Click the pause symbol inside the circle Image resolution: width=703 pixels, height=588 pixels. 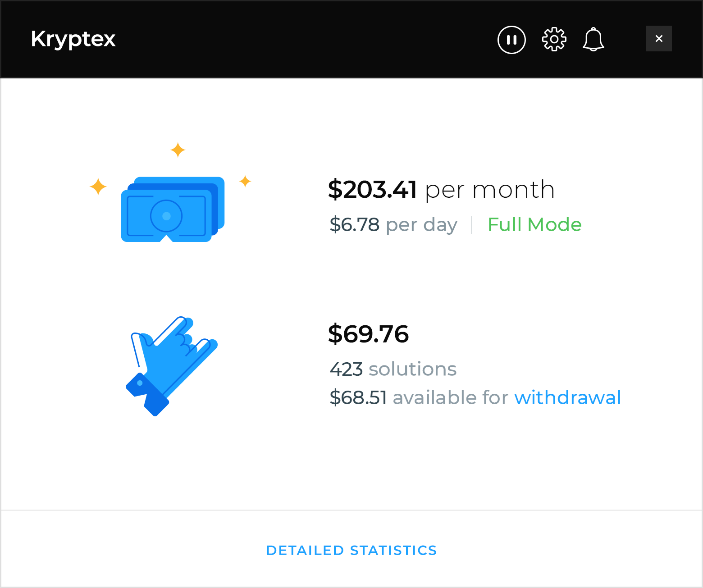click(511, 40)
